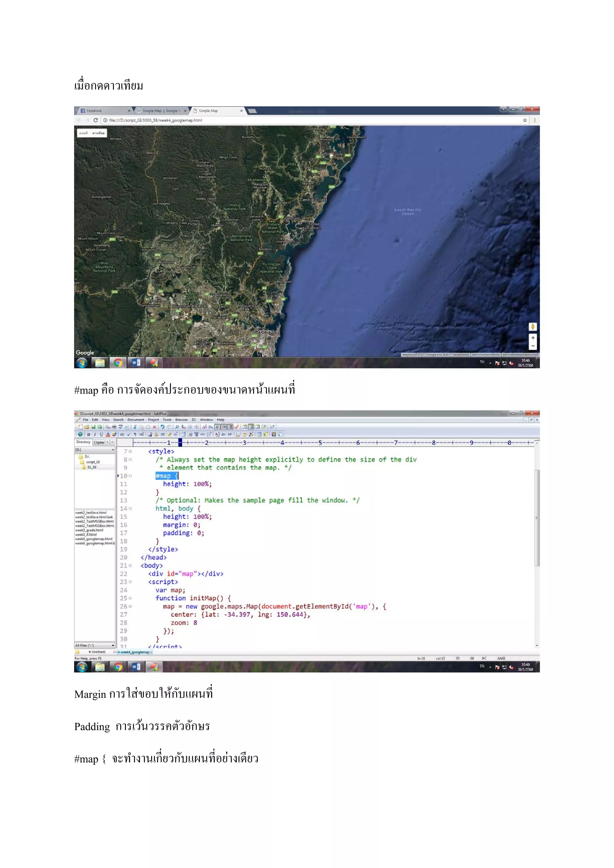
Task: Click the Italic I icon in HTML toolbar
Action: (95, 434)
